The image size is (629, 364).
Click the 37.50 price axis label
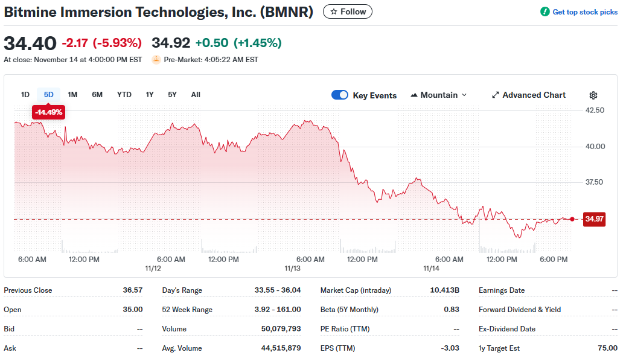point(594,182)
